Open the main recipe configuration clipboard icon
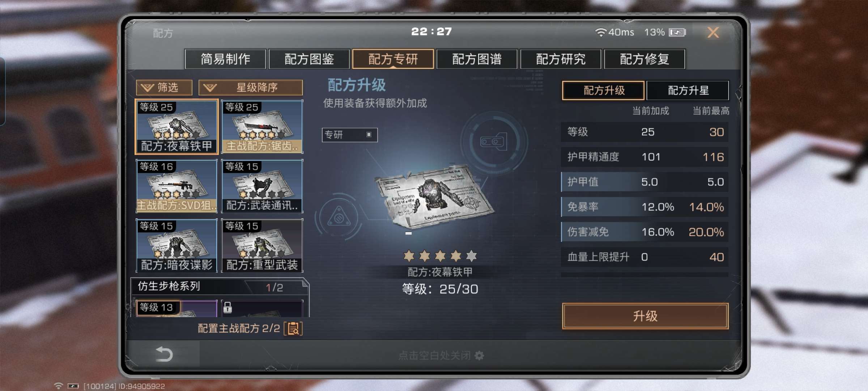 coord(293,328)
